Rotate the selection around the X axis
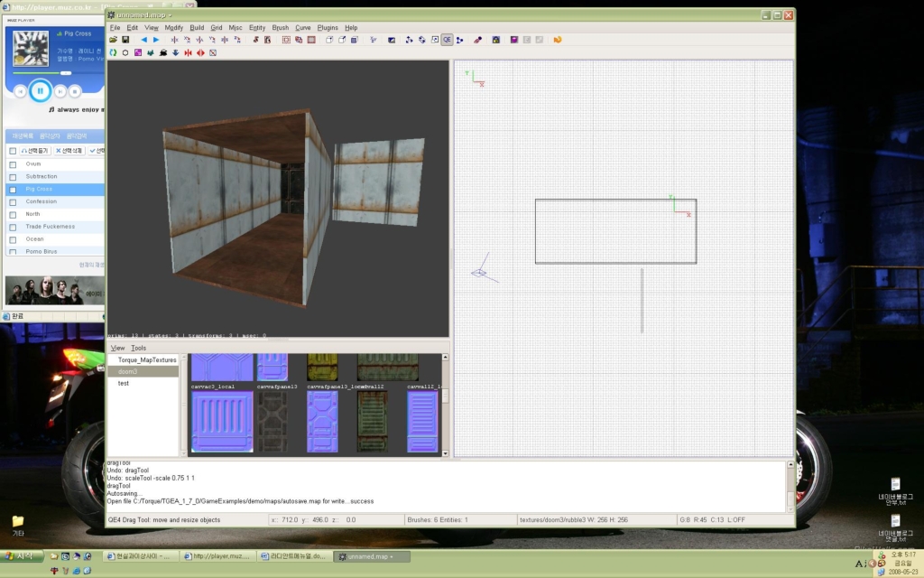Screen dimensions: 924x578 point(187,40)
